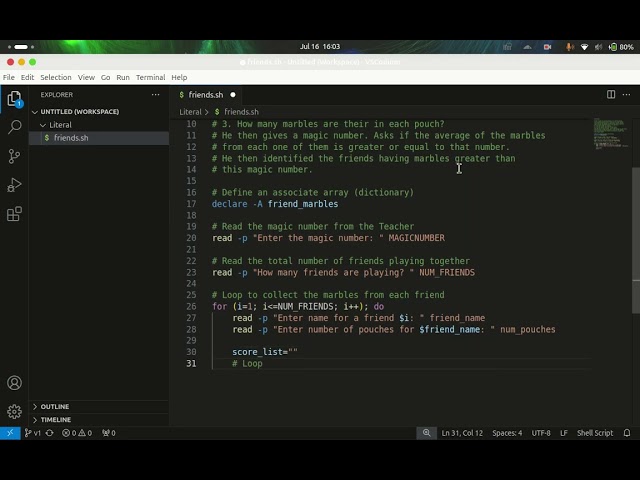Open the Accounts menu icon
The height and width of the screenshot is (480, 640).
click(x=14, y=383)
